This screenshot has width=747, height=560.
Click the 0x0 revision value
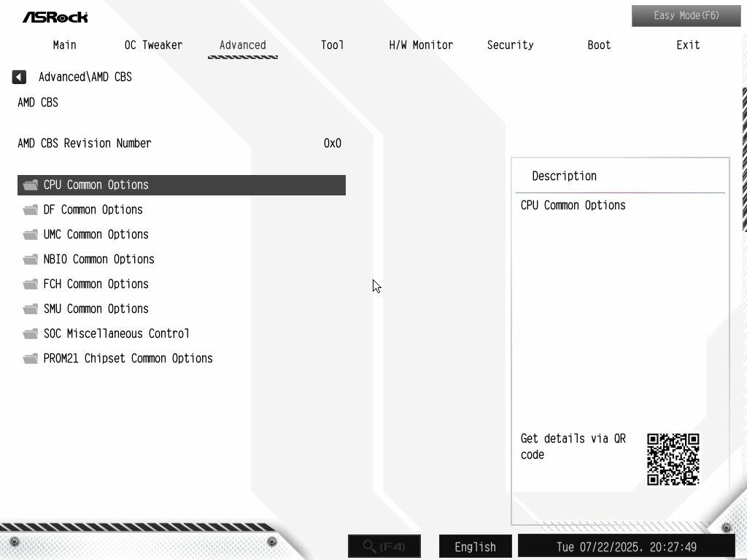tap(333, 144)
